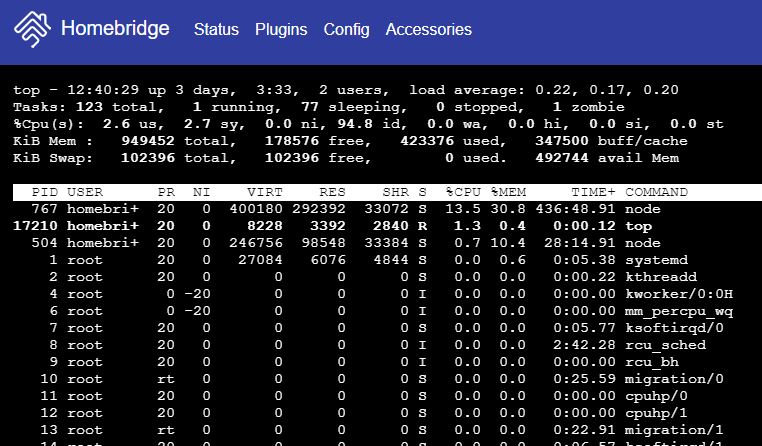Select PID 767 in the process list

[x=45, y=209]
